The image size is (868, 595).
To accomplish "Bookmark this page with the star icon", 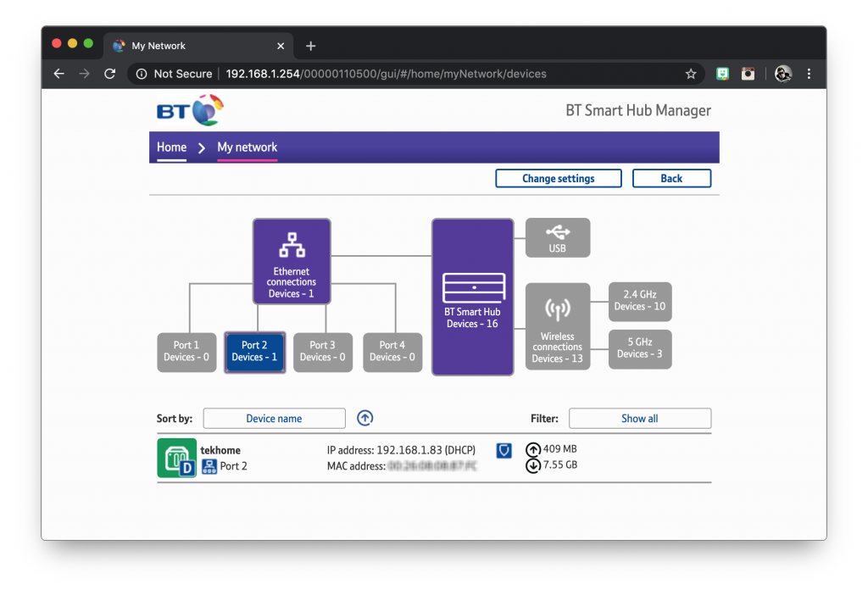I will tap(690, 74).
